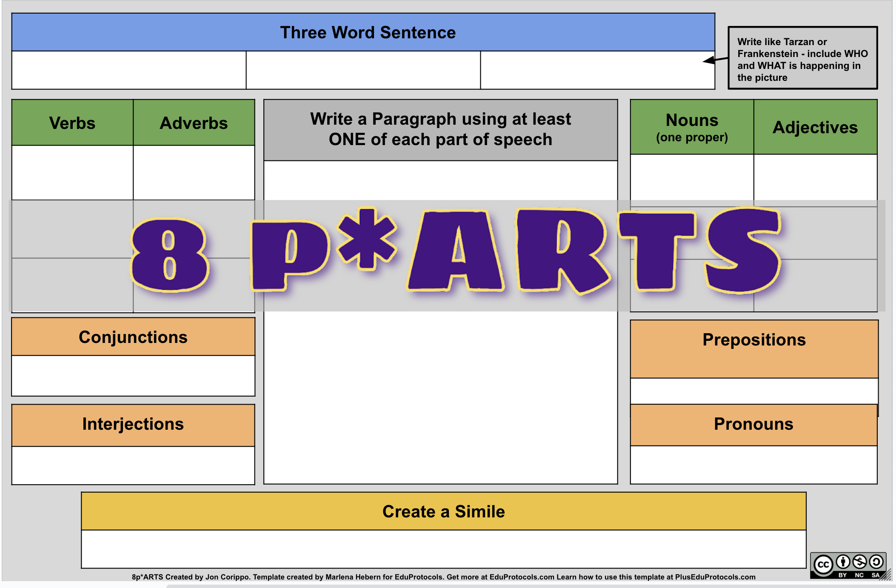Click the Write a Paragraph gray header
This screenshot has width=896, height=588.
440,130
